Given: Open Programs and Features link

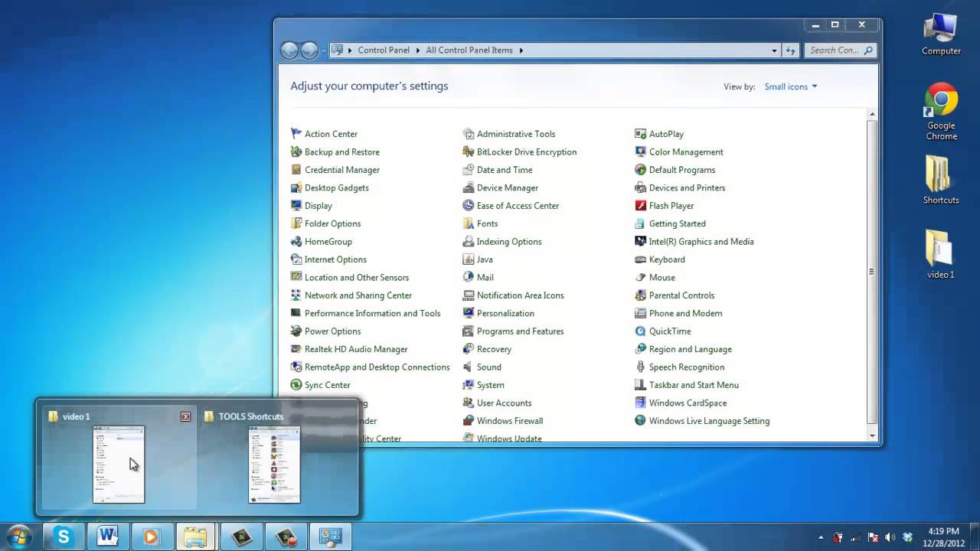Looking at the screenshot, I should tap(521, 331).
